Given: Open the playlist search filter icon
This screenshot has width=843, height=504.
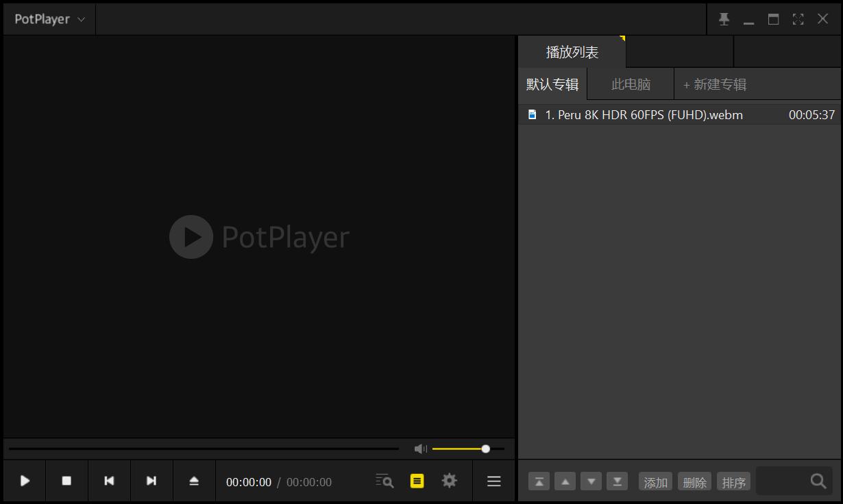Looking at the screenshot, I should [384, 481].
